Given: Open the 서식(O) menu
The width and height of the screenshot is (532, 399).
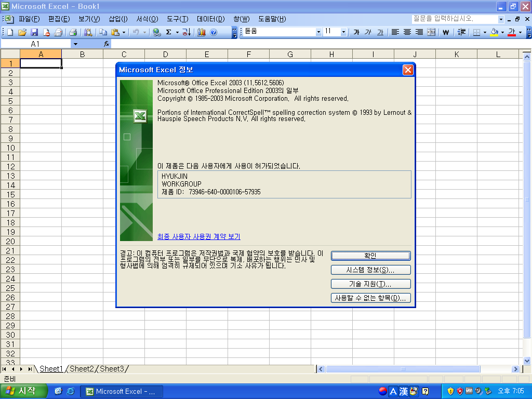Looking at the screenshot, I should (147, 19).
